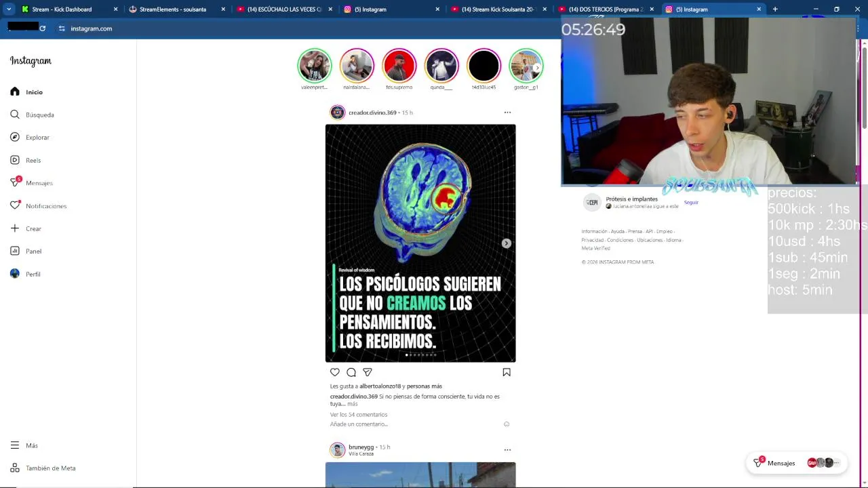Click the Crear plus icon
The image size is (868, 488).
(15, 228)
